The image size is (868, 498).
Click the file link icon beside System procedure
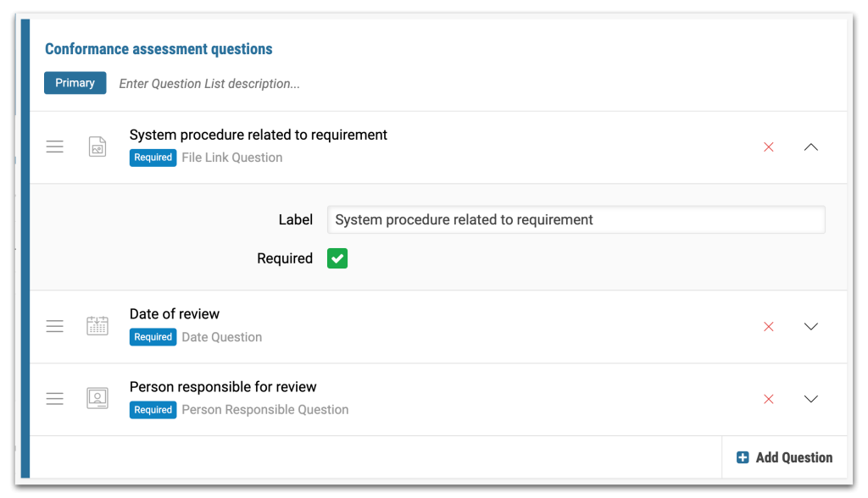97,147
